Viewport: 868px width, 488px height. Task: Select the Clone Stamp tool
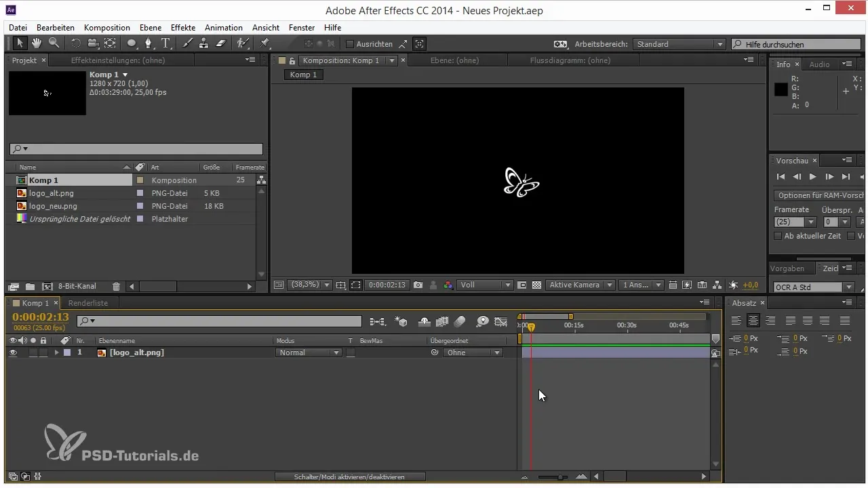(203, 43)
